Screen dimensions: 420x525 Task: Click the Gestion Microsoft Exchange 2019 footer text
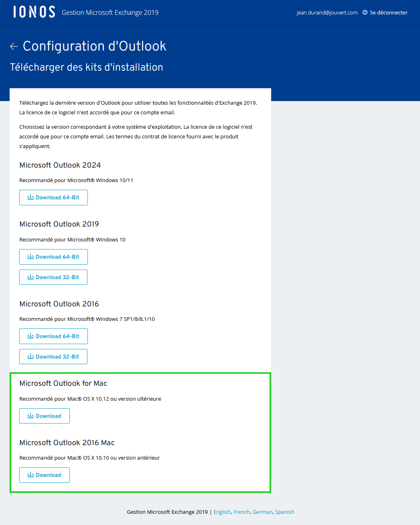[167, 512]
